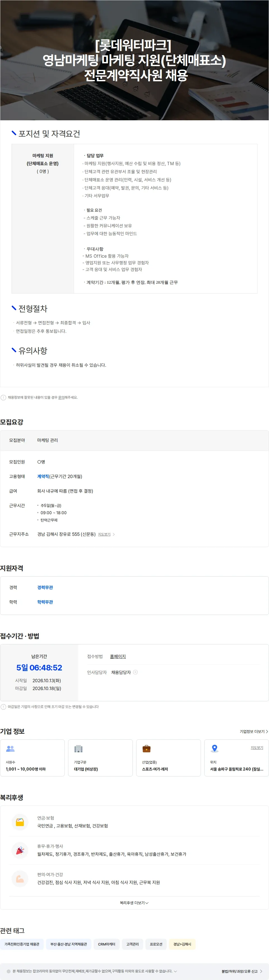Click the 계약직 employment type link

click(43, 476)
